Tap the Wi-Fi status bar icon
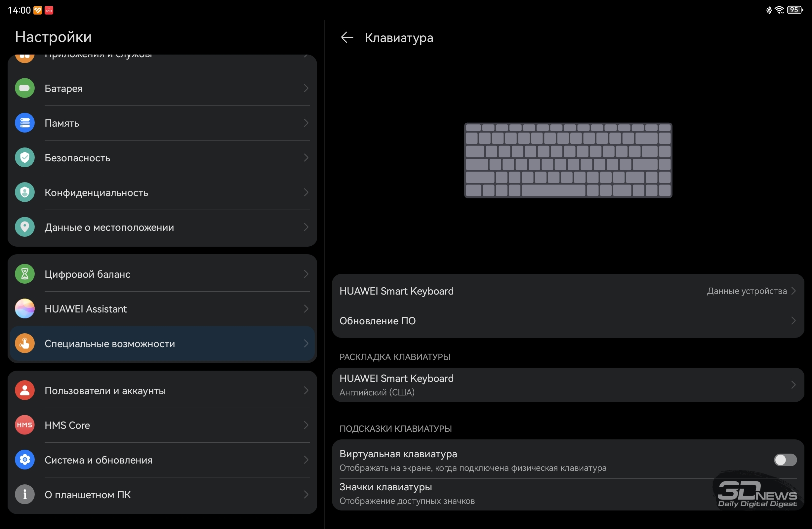 (779, 10)
